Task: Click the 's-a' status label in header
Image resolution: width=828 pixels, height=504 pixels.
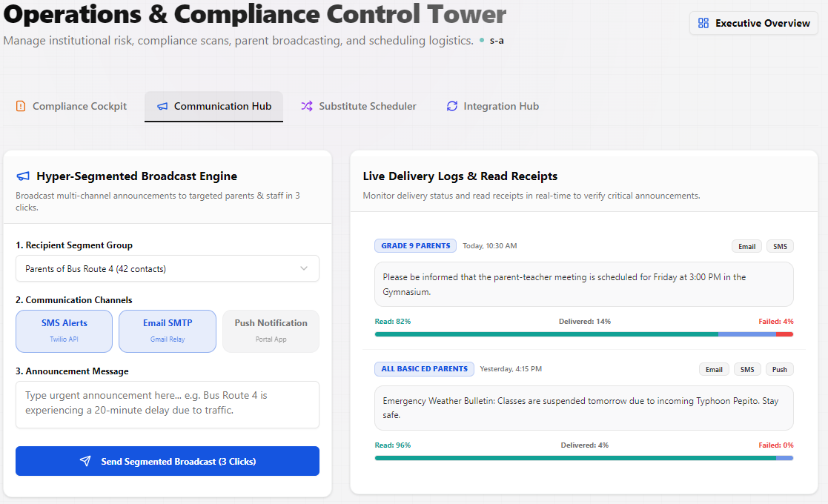Action: coord(497,41)
